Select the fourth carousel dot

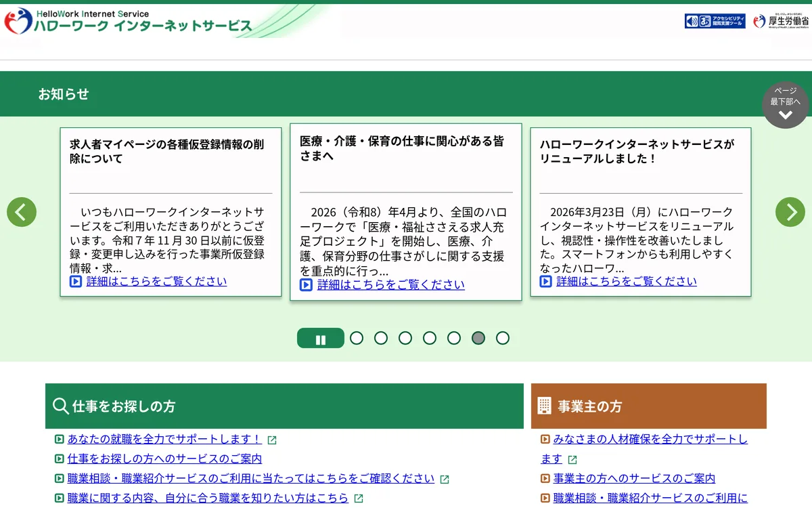[x=430, y=338]
